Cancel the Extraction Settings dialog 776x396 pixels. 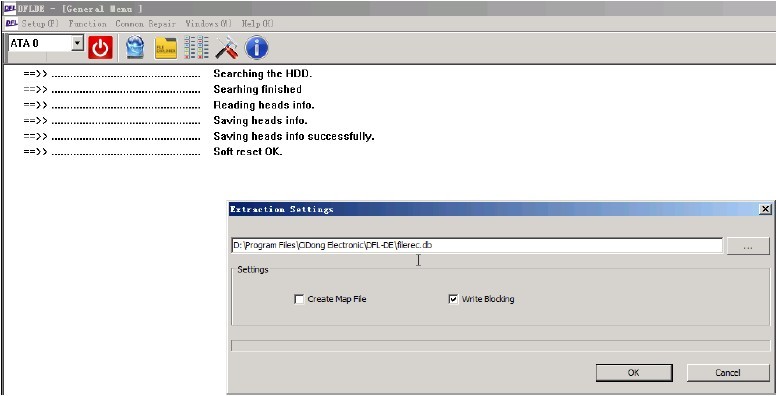[728, 373]
